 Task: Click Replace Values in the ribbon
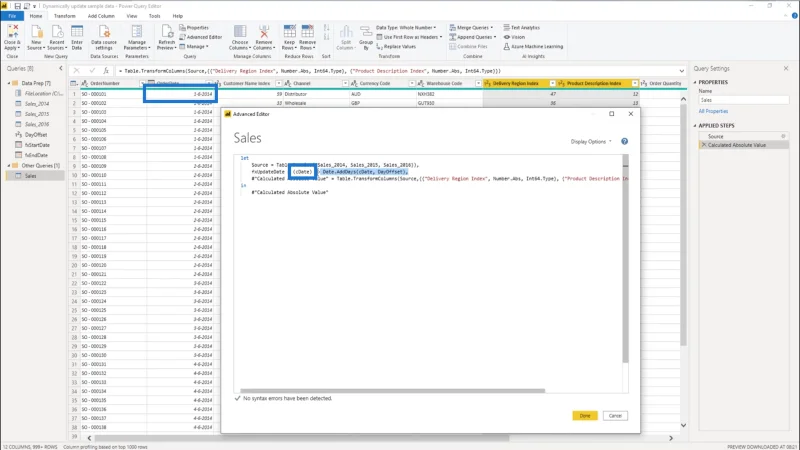coord(396,46)
